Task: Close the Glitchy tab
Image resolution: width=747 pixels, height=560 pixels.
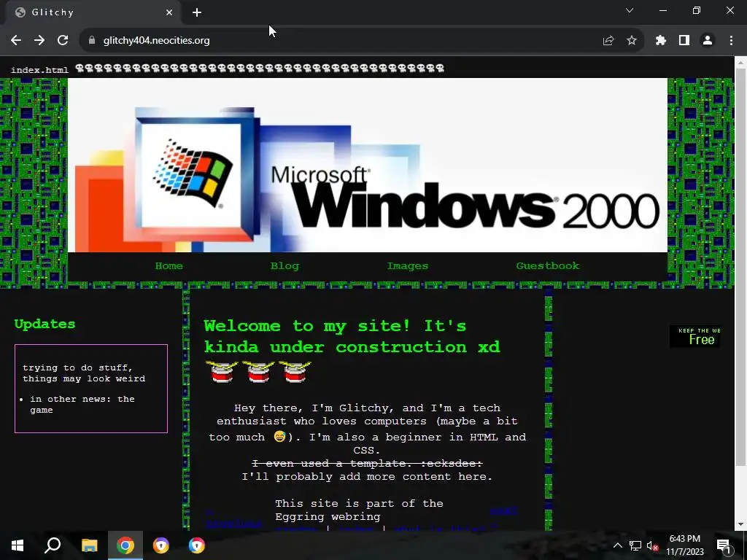Action: [169, 12]
